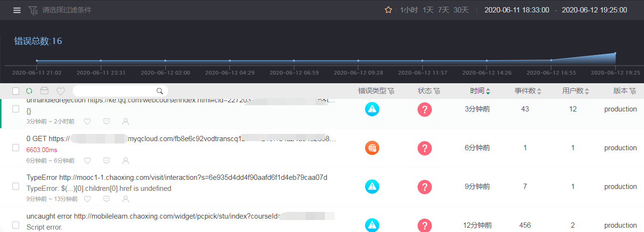
Task: Select the 7天 time range
Action: (x=443, y=10)
